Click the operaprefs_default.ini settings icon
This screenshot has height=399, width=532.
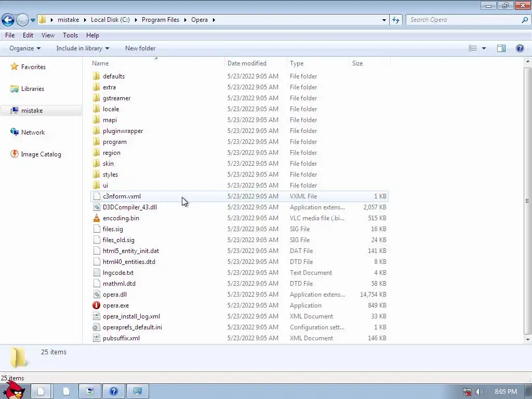click(96, 327)
